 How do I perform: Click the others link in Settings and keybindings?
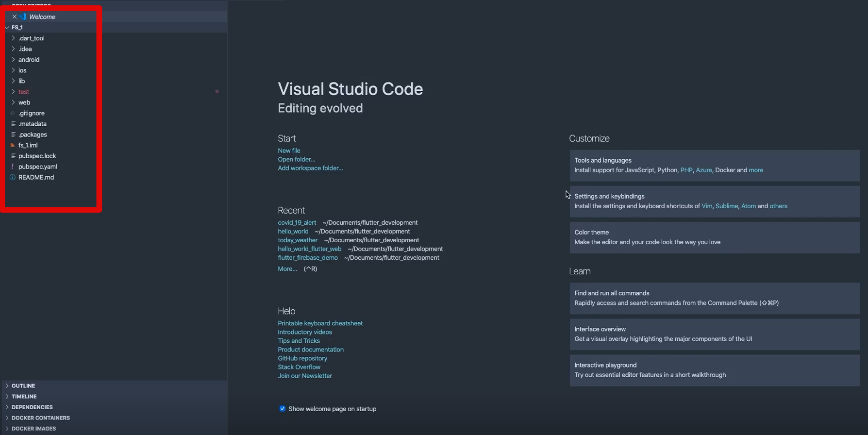[778, 206]
